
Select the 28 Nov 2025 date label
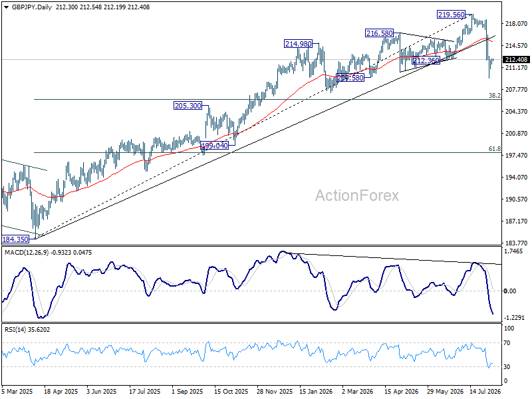275,391
